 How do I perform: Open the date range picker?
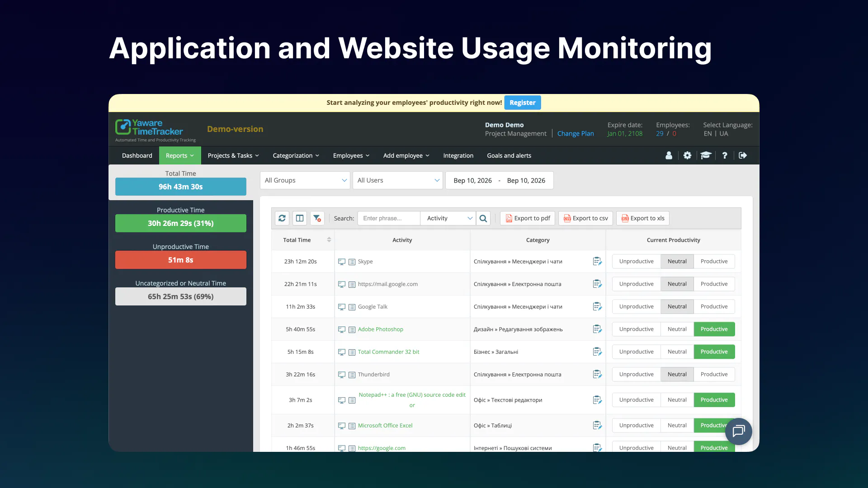tap(500, 180)
